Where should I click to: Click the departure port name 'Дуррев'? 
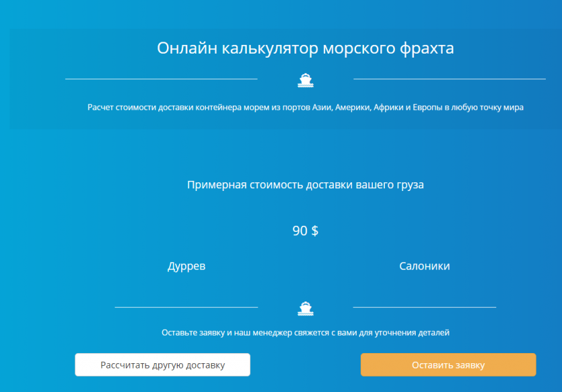pyautogui.click(x=186, y=266)
